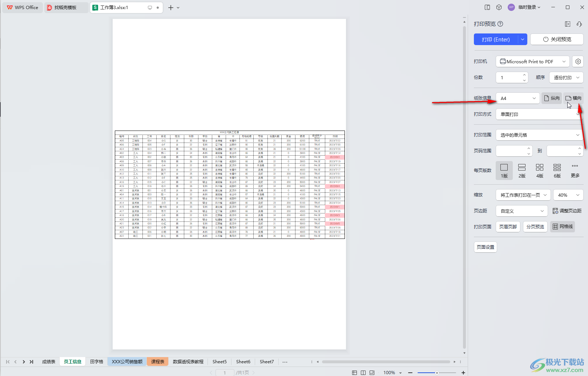Viewport: 588px width, 376px height.
Task: Click 关闭预览 to close preview
Action: (557, 39)
